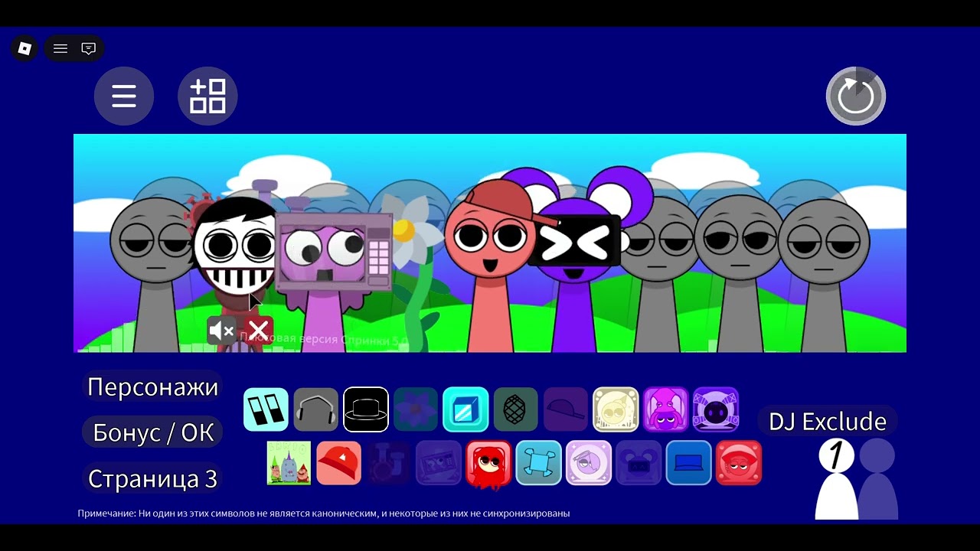Pick the gray headphones sound icon
980x551 pixels.
pos(316,409)
